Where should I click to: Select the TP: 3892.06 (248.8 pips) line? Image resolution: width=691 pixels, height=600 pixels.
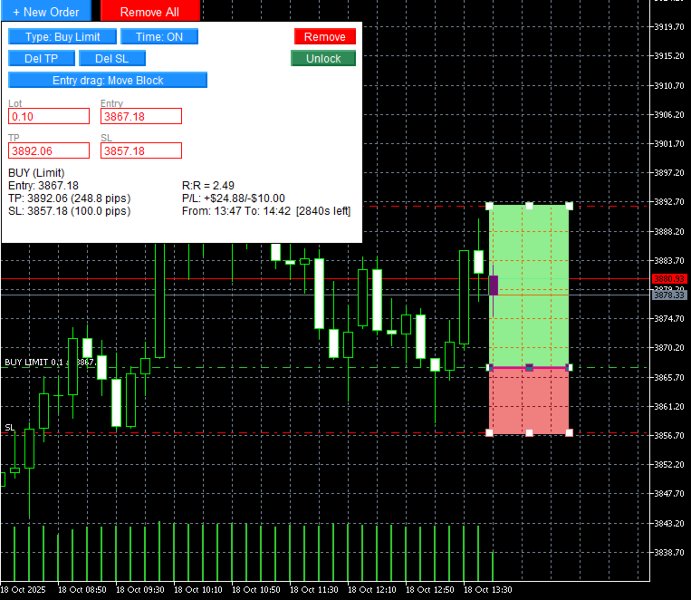coord(70,198)
